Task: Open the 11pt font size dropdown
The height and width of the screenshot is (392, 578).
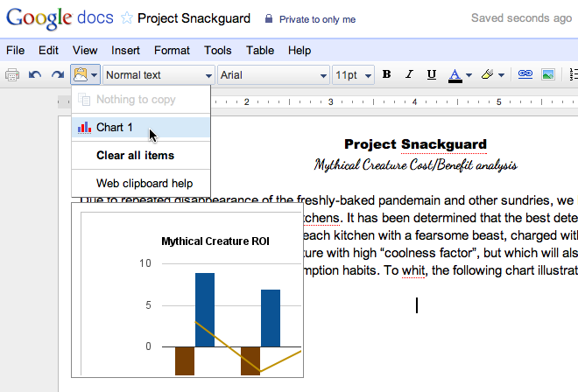Action: (353, 75)
